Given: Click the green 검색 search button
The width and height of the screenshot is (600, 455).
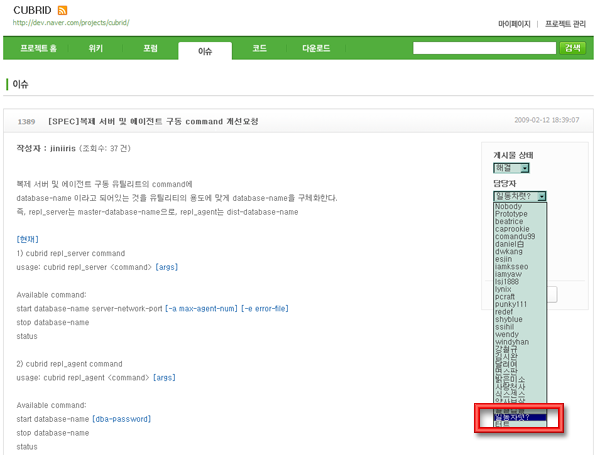Looking at the screenshot, I should point(572,48).
